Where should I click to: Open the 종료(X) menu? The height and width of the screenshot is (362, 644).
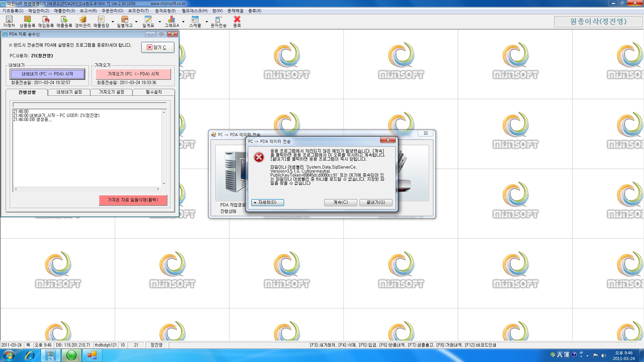click(x=255, y=11)
